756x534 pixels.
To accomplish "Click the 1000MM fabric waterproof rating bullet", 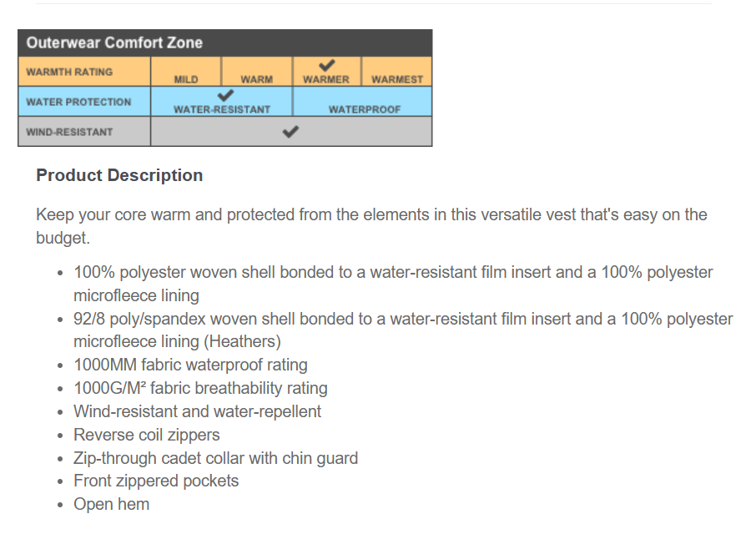I will pos(190,365).
